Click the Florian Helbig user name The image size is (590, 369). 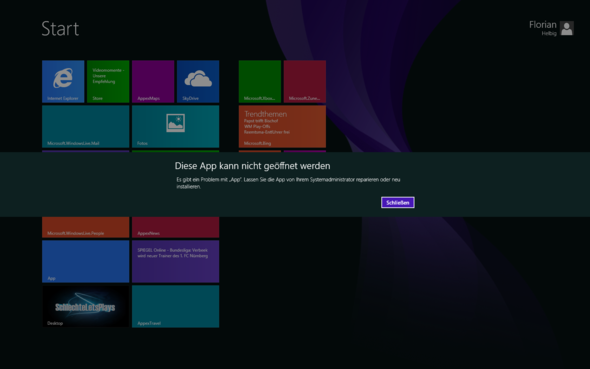(x=543, y=28)
